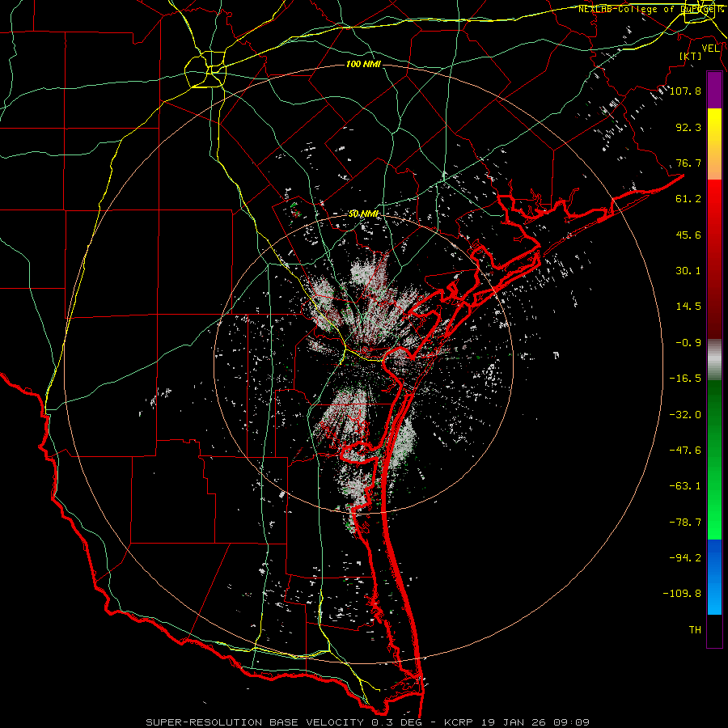Click the 76.7 legend value
The image size is (728, 728).
[688, 163]
